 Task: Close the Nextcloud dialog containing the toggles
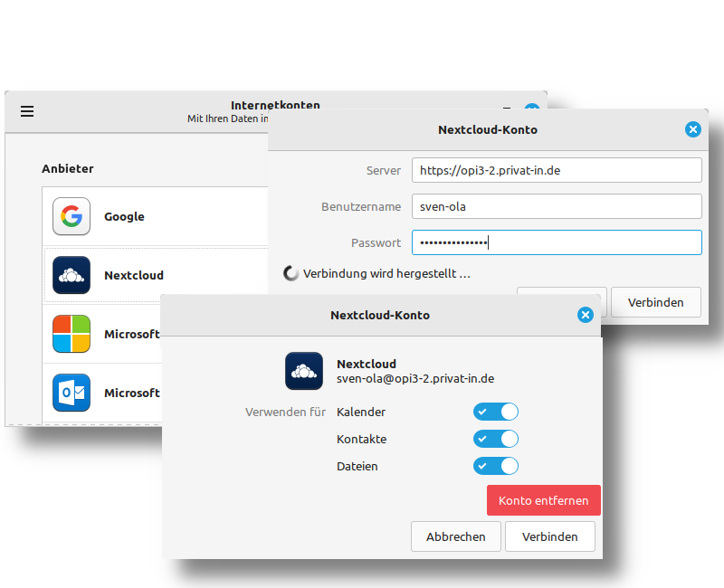click(x=585, y=315)
